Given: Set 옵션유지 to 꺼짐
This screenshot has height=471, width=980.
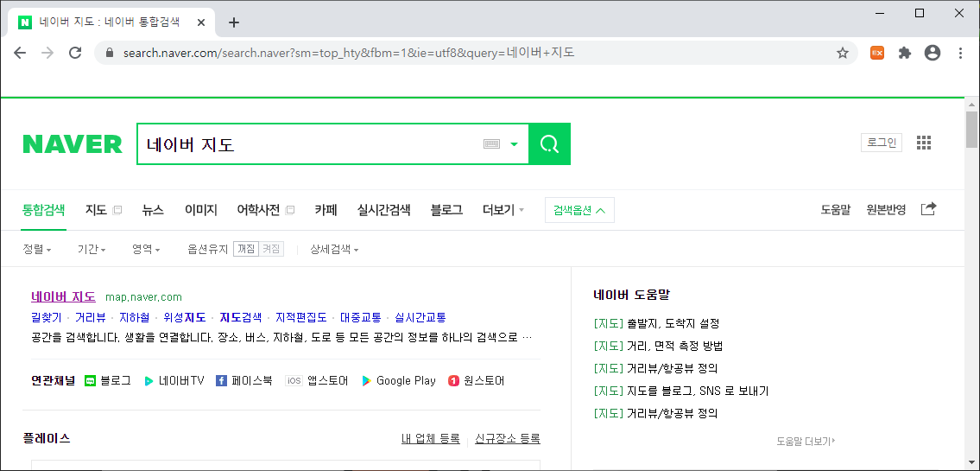Looking at the screenshot, I should (246, 249).
